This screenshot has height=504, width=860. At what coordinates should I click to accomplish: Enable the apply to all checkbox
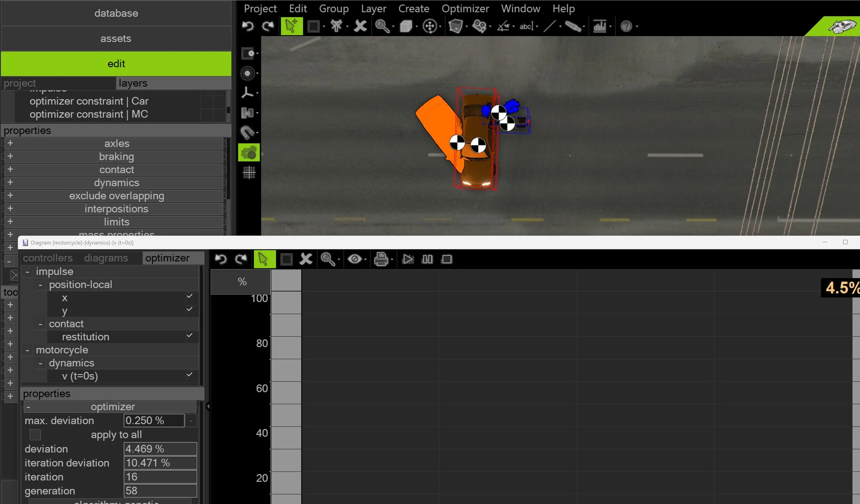pos(35,435)
